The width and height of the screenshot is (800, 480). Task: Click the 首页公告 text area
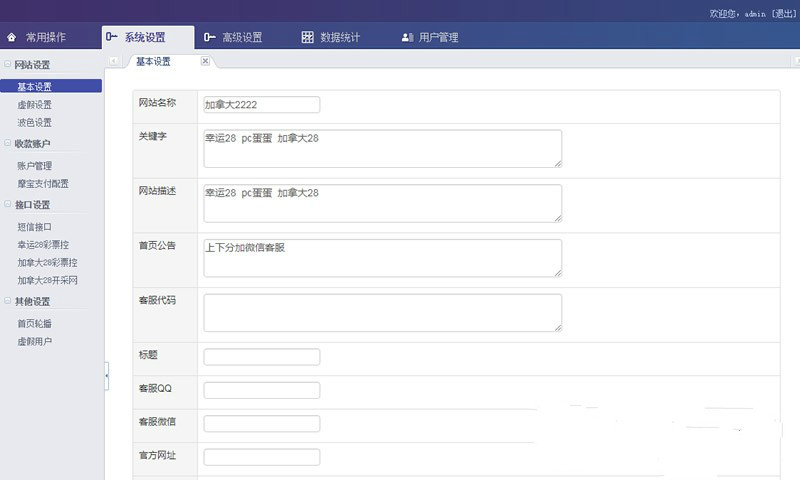tap(383, 258)
